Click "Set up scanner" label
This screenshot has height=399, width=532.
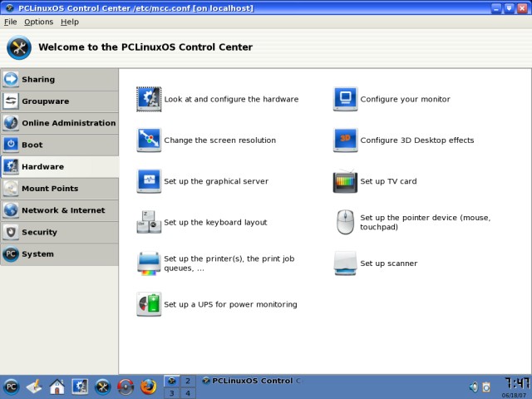tap(389, 264)
